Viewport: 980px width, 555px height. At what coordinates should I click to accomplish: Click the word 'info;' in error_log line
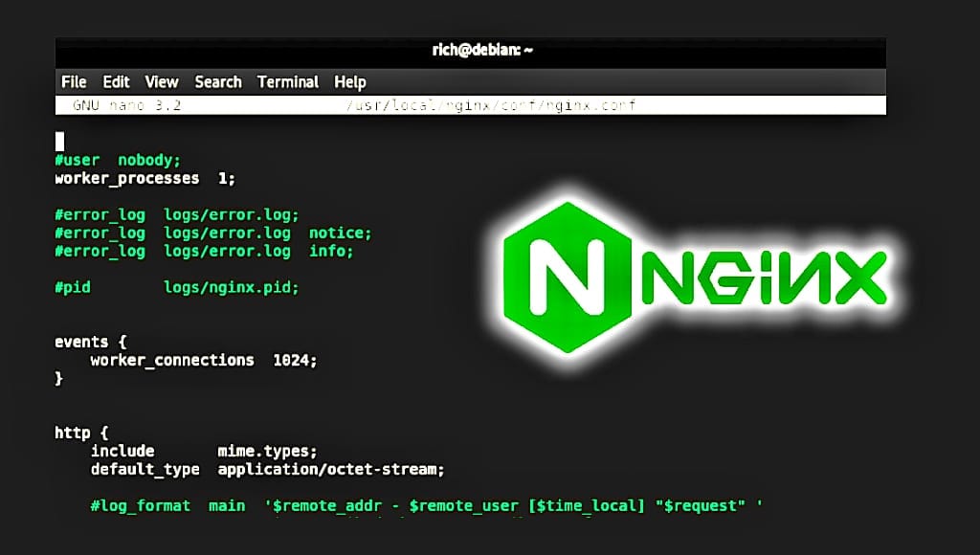(331, 252)
